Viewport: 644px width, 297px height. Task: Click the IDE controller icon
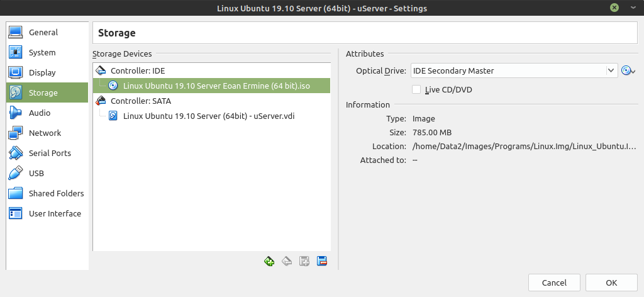(x=101, y=70)
